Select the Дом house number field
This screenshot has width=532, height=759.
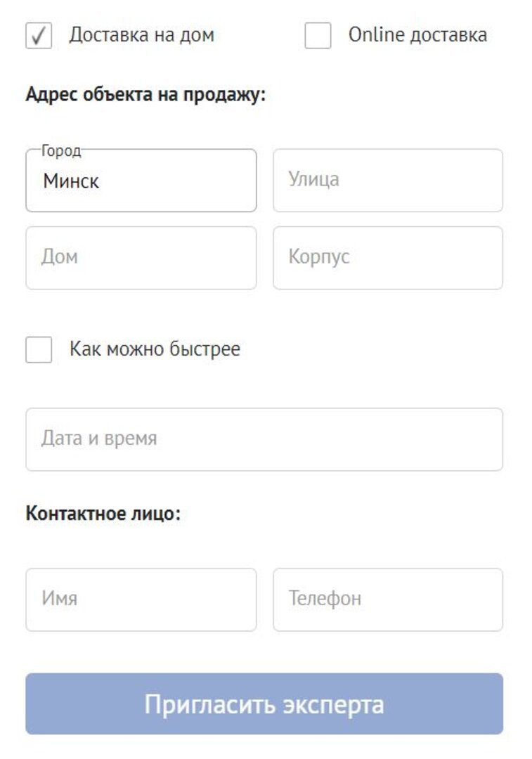[141, 257]
